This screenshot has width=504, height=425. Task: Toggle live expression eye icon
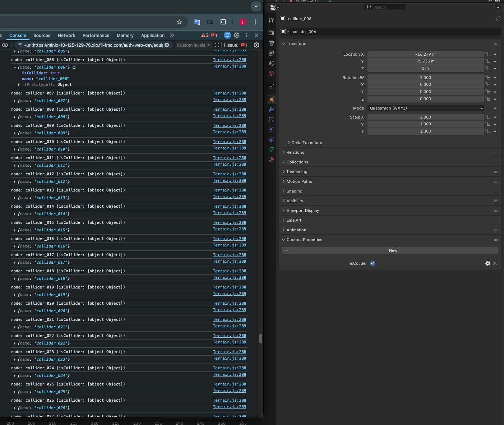pyautogui.click(x=5, y=45)
